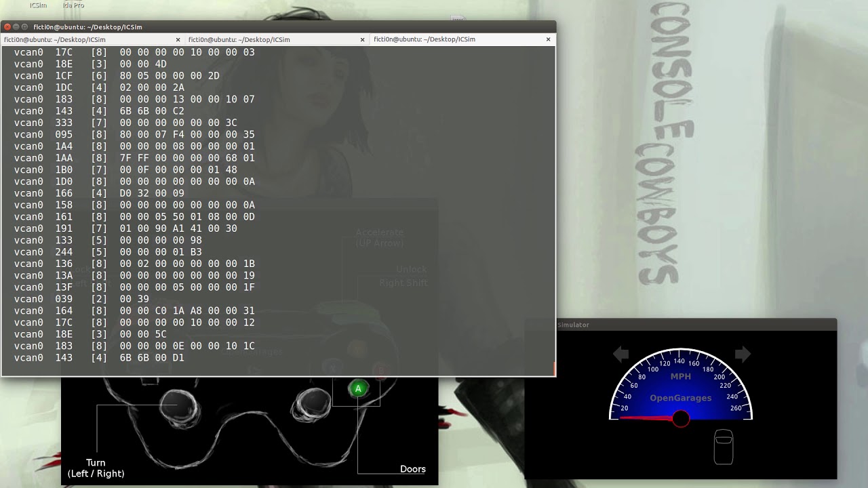This screenshot has width=868, height=488.
Task: Select the row with ID 133
Action: pyautogui.click(x=108, y=240)
